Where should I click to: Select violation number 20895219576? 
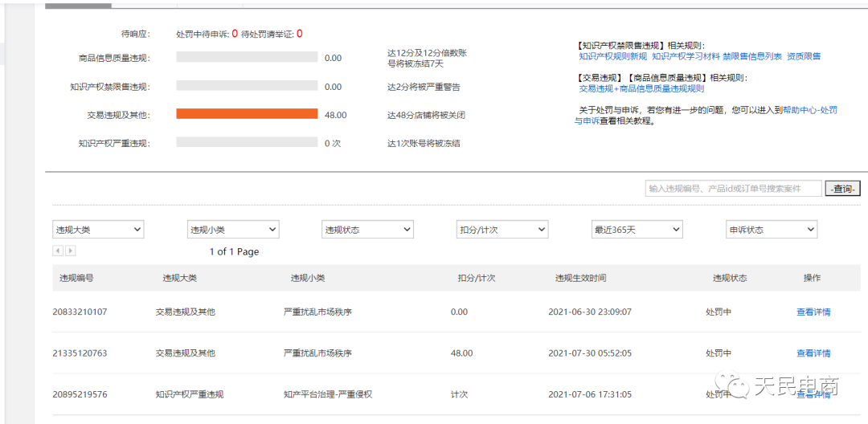tap(80, 395)
